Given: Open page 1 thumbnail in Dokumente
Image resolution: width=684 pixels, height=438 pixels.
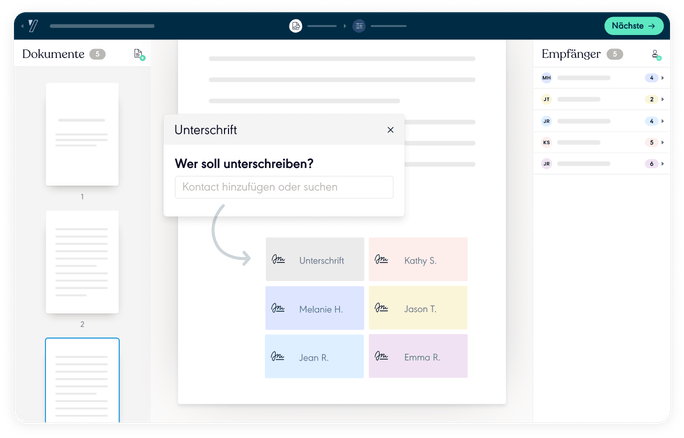Looking at the screenshot, I should pyautogui.click(x=82, y=134).
